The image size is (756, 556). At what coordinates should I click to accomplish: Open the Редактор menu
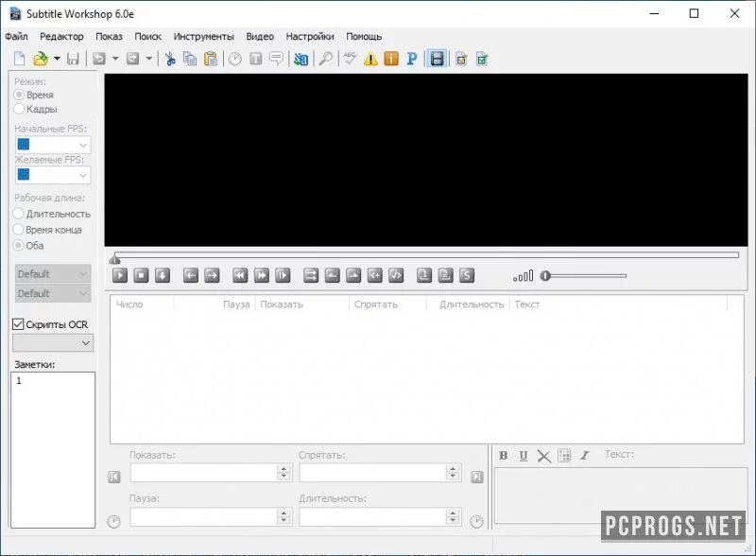coord(61,37)
